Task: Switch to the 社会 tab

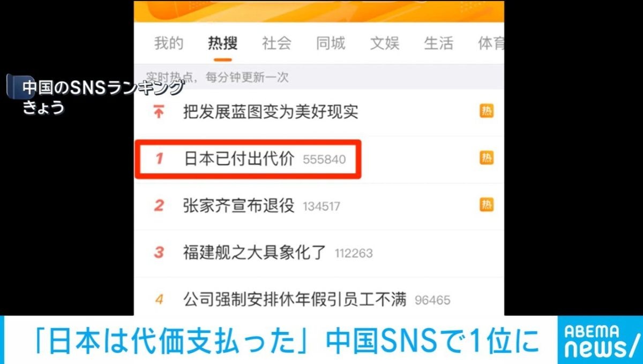Action: click(276, 43)
